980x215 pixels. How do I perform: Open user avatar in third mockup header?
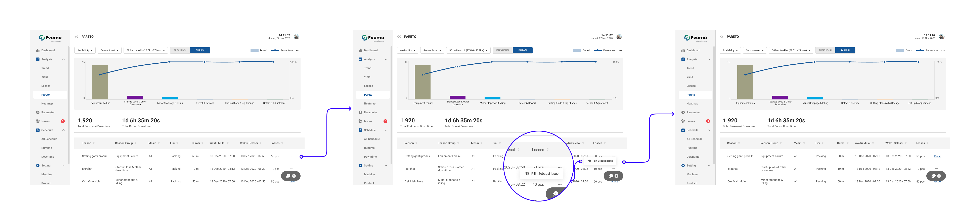942,37
